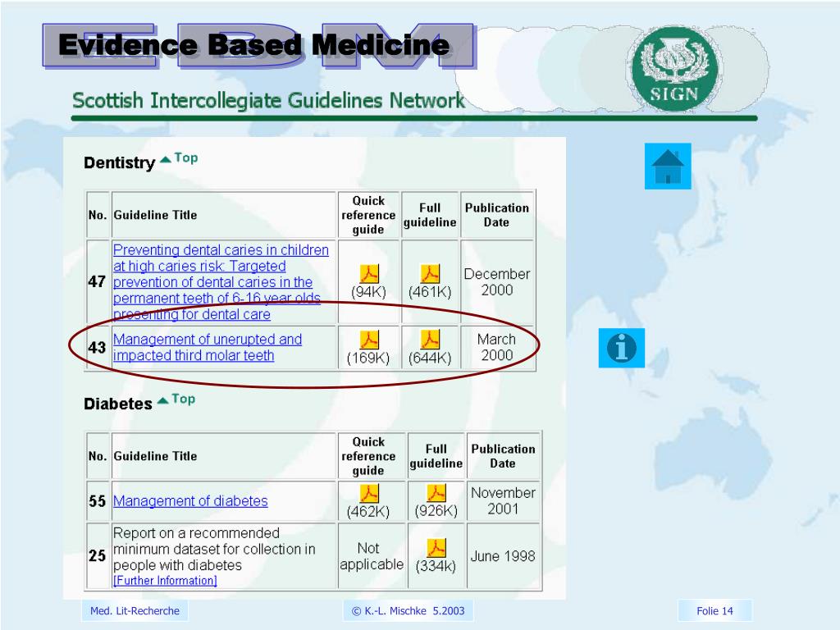The width and height of the screenshot is (840, 630).
Task: Click the 'Scottish Intercollegiate Guidelines Network' title
Action: (268, 100)
